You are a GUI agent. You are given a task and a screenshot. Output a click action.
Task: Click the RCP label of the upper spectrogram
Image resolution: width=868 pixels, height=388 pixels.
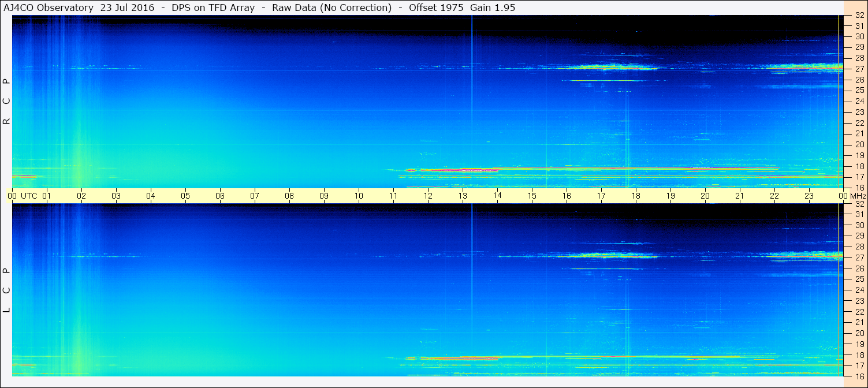7,102
